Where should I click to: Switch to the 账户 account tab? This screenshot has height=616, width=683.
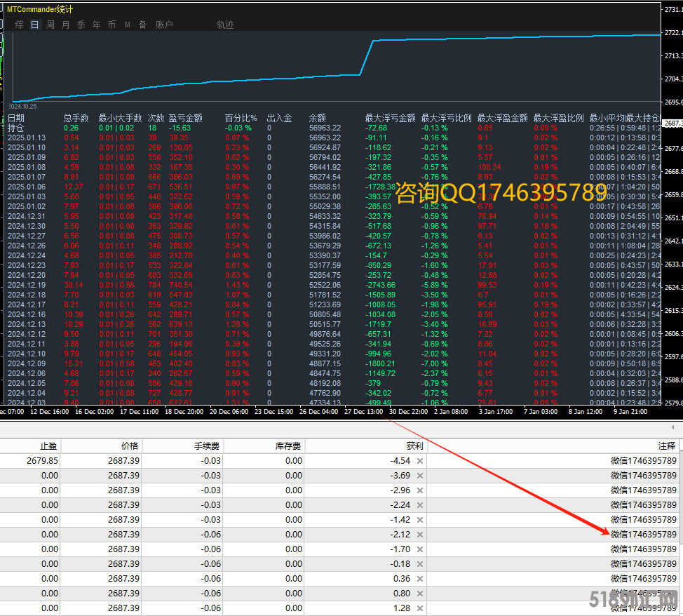(x=164, y=25)
